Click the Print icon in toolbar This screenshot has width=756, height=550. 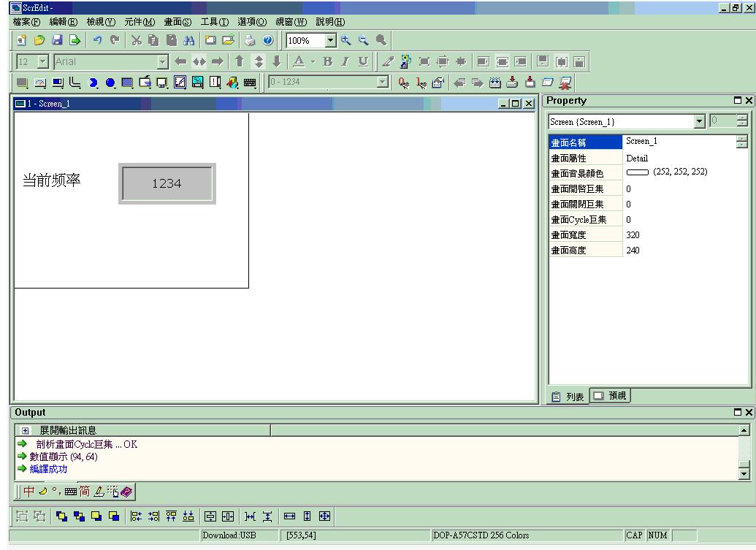pyautogui.click(x=251, y=41)
